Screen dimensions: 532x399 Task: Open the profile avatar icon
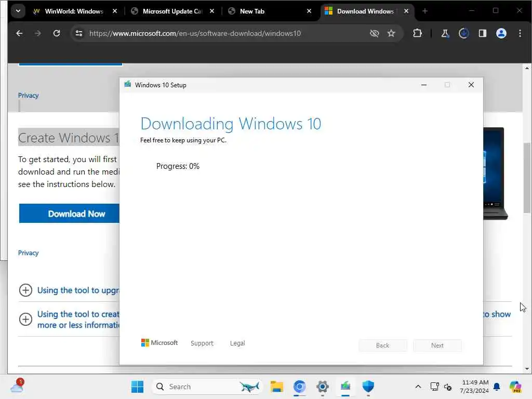tap(501, 33)
